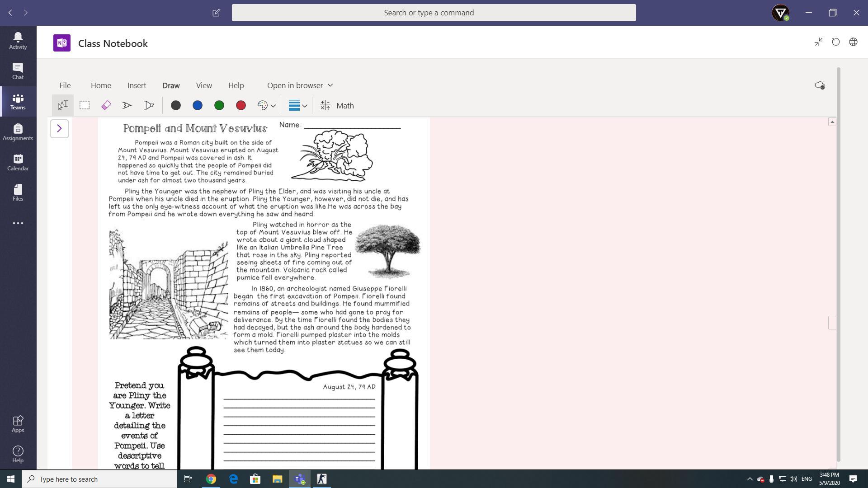Select the Eraser tool
868x488 pixels.
pos(106,105)
